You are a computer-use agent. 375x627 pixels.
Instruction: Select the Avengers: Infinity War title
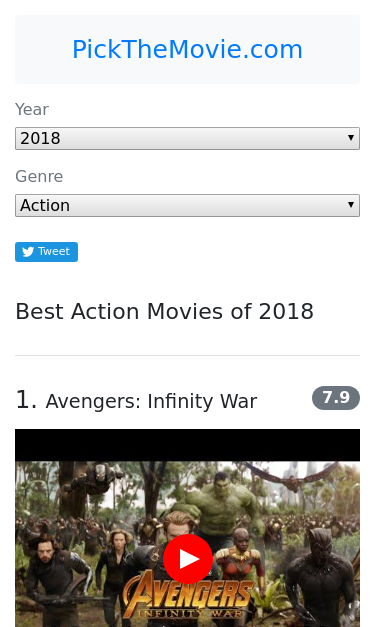[151, 401]
